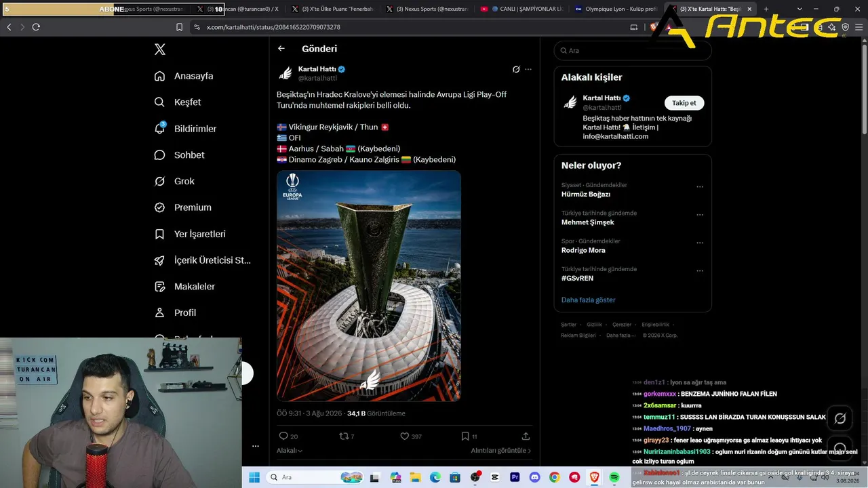Screen dimensions: 868x488
Task: Open Spotify from the taskbar
Action: click(x=614, y=477)
